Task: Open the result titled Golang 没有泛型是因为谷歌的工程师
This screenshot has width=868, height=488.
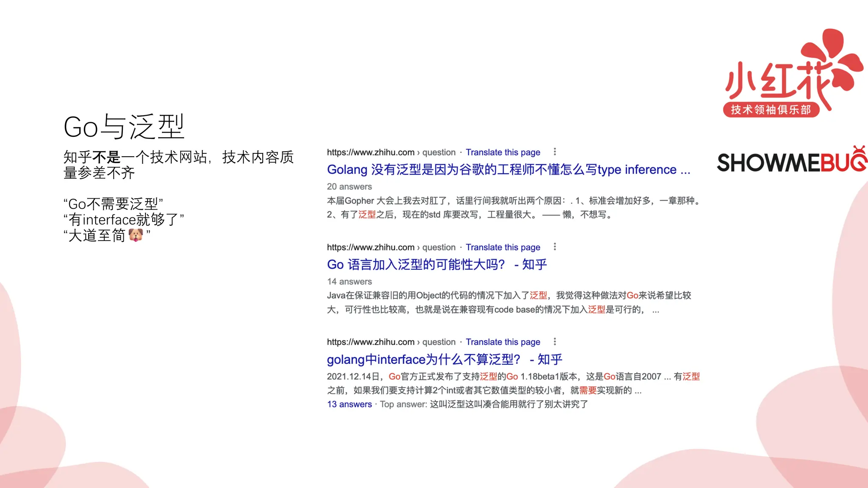Action: coord(509,169)
